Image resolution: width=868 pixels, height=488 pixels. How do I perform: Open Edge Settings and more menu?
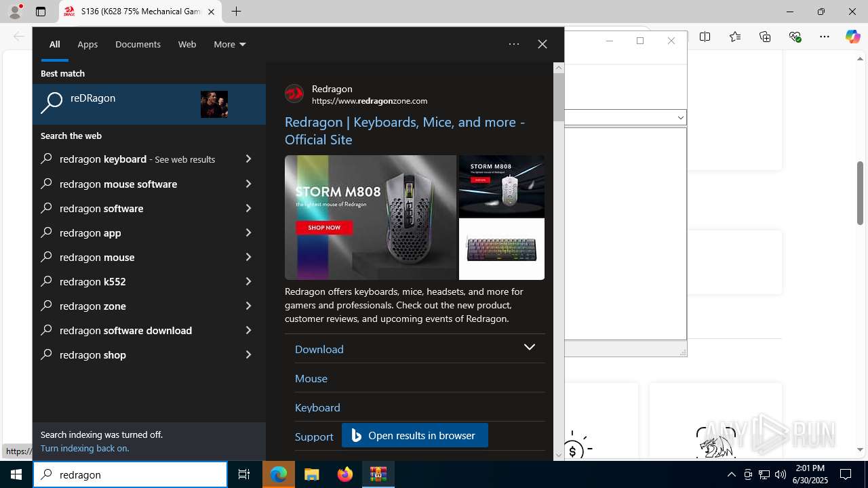coord(825,37)
